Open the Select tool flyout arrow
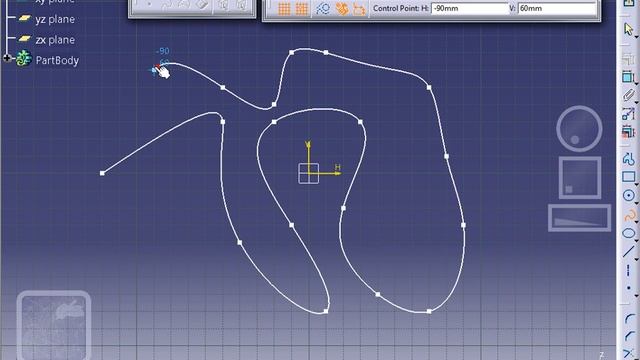 coord(636,37)
